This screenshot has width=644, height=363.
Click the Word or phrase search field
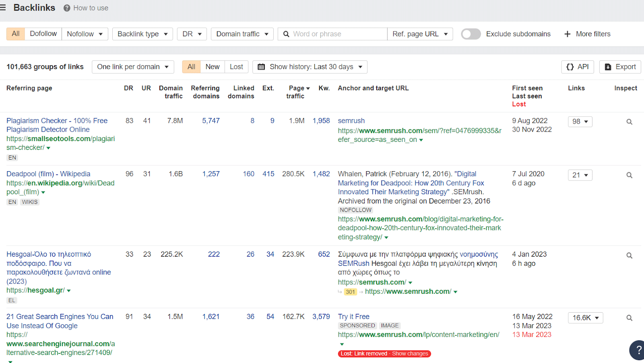338,34
